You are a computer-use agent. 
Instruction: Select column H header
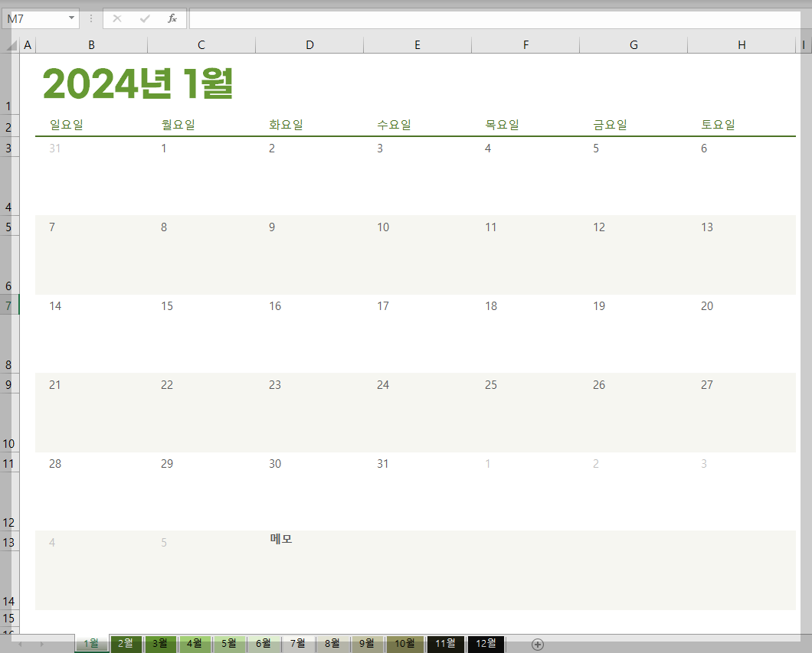coord(742,45)
